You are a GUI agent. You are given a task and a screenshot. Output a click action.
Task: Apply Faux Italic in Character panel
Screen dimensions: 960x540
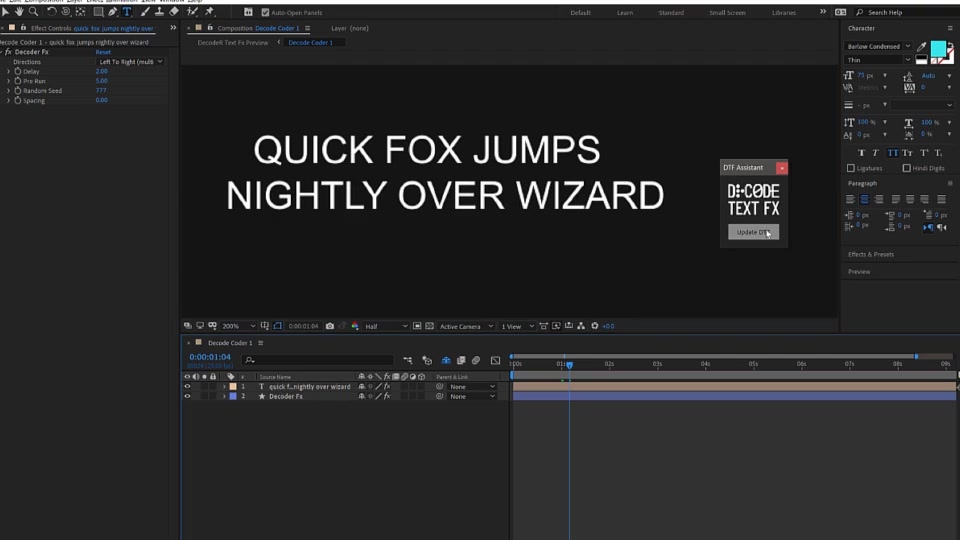[876, 153]
